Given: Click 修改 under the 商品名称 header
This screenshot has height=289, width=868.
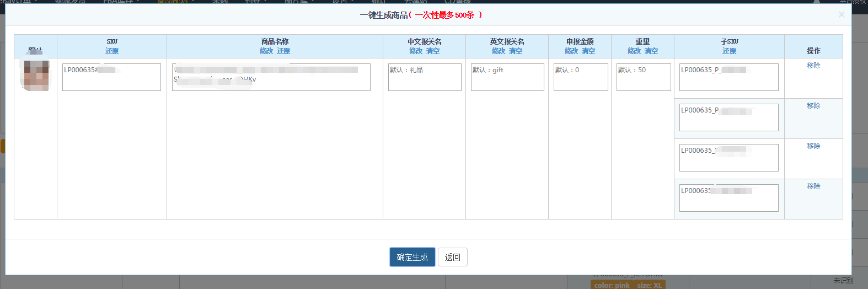Looking at the screenshot, I should (266, 51).
